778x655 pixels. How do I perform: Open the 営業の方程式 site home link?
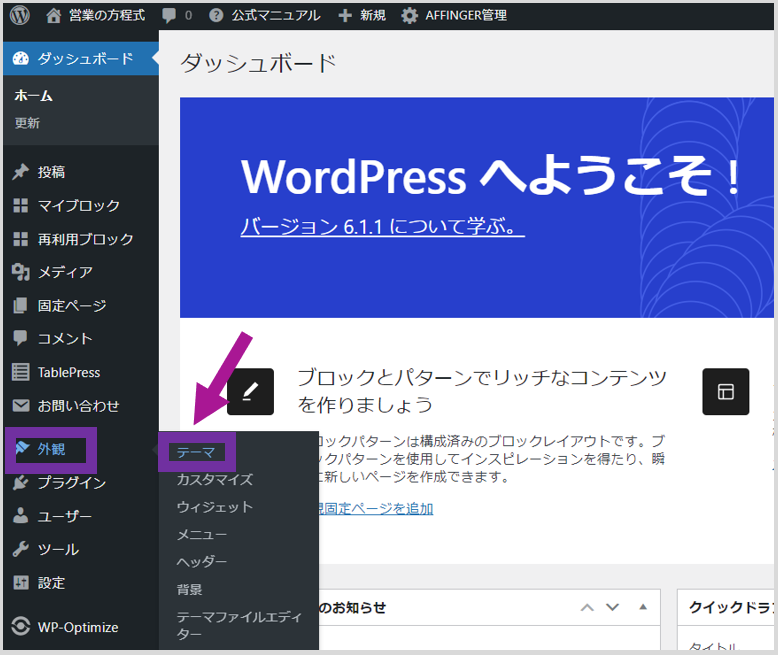[95, 15]
